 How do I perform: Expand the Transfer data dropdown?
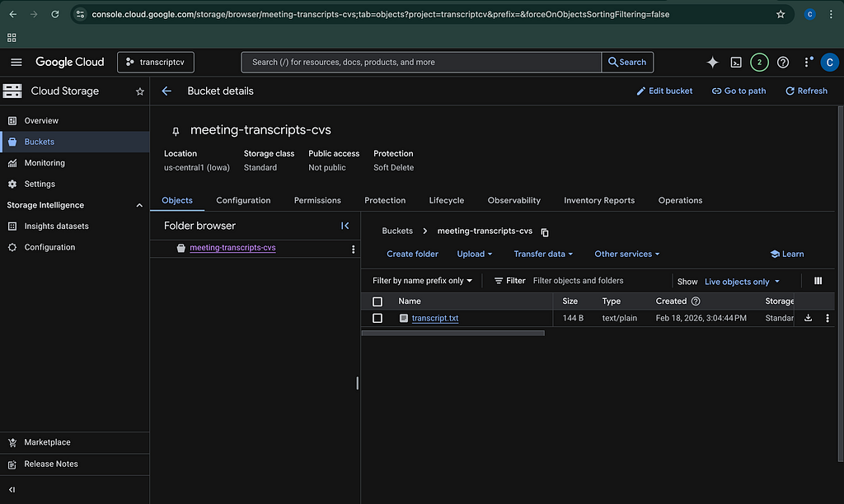[x=543, y=254]
